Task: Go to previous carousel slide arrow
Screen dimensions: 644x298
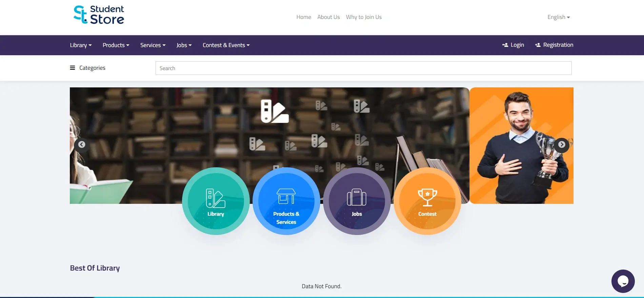Action: pos(82,145)
